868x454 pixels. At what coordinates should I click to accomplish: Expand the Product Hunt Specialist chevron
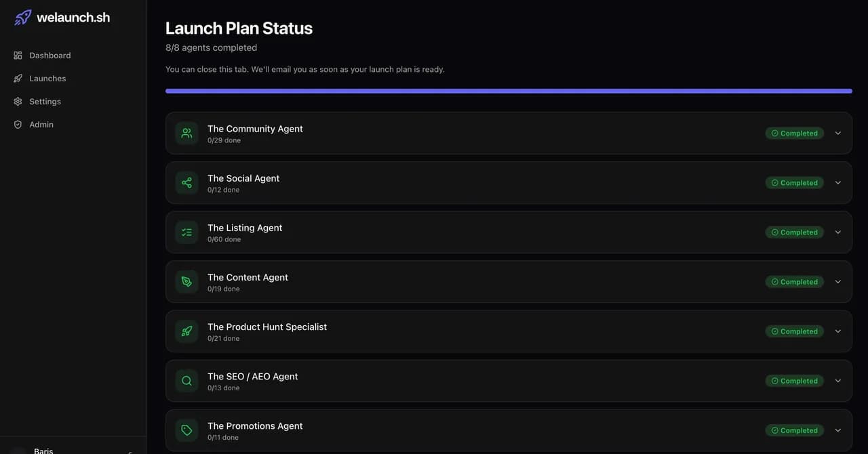point(838,331)
